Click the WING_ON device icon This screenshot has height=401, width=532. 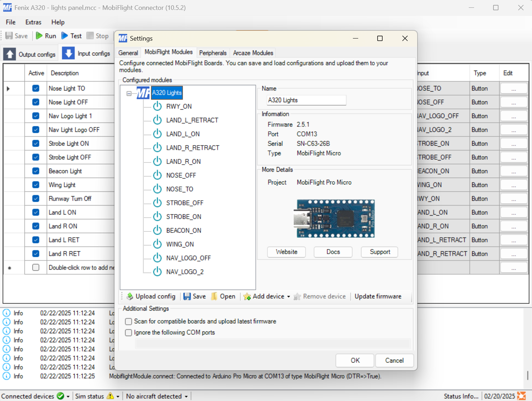157,244
